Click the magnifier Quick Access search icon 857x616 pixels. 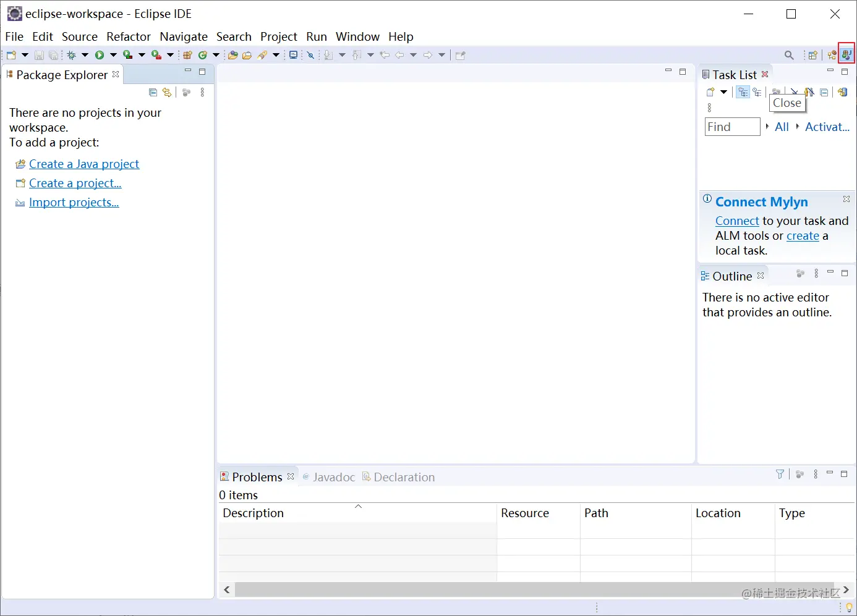789,55
